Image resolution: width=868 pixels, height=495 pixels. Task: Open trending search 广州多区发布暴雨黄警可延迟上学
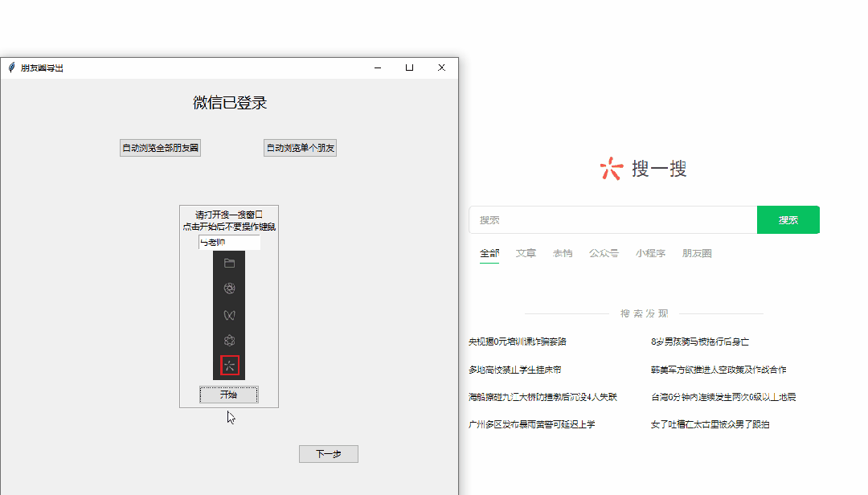(531, 424)
